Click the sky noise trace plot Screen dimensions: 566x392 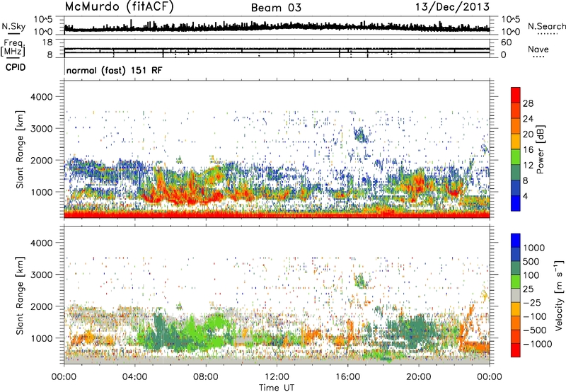pyautogui.click(x=277, y=25)
